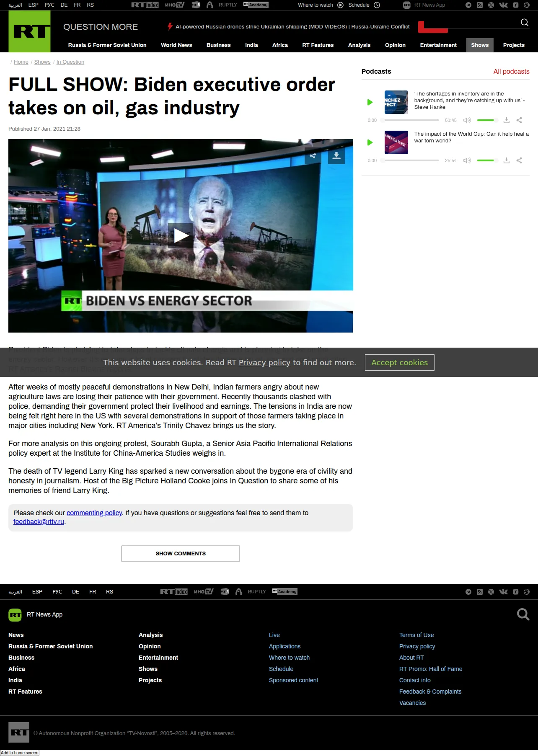Open the Entertainment menu item

(x=438, y=45)
